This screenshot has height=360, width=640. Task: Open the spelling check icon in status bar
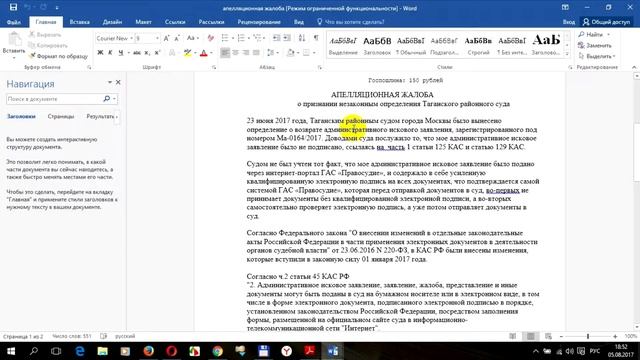pos(104,336)
